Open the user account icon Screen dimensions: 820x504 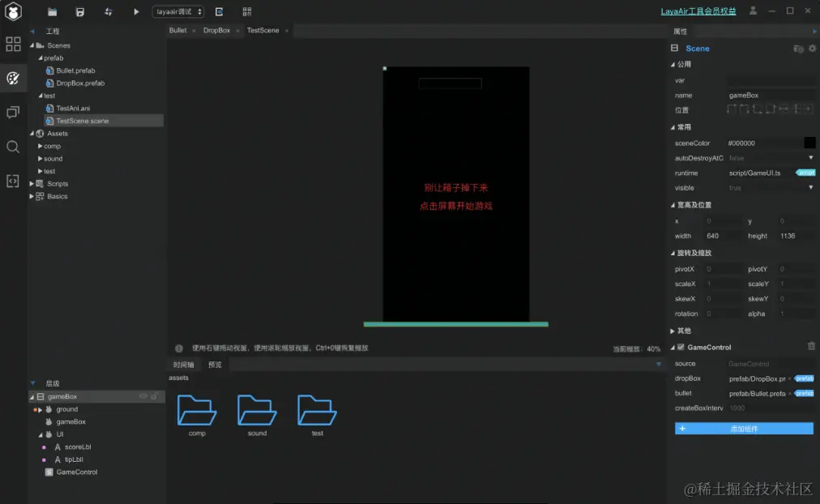(x=753, y=11)
